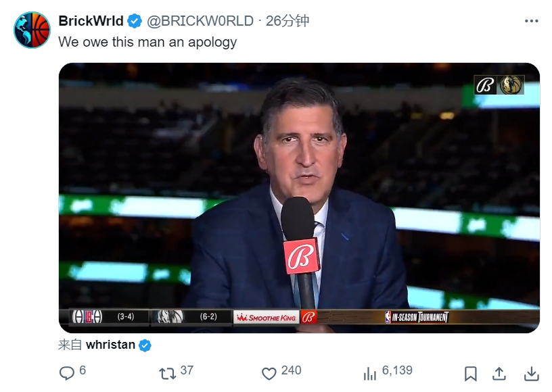This screenshot has height=392, width=552.
Task: Open the view analytics bar chart icon
Action: (x=370, y=373)
